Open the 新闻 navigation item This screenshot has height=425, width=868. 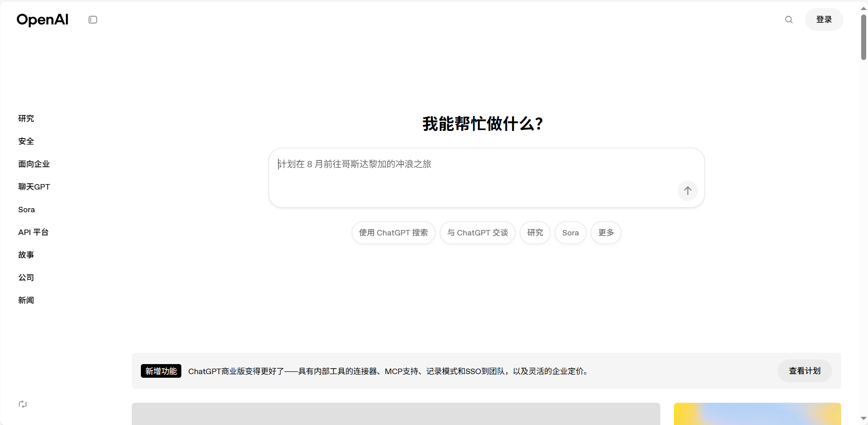click(x=26, y=300)
